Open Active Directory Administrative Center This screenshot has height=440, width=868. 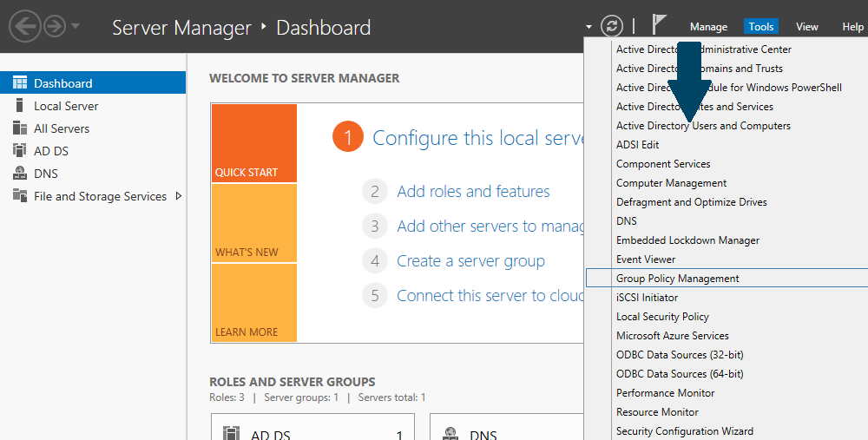[x=704, y=49]
